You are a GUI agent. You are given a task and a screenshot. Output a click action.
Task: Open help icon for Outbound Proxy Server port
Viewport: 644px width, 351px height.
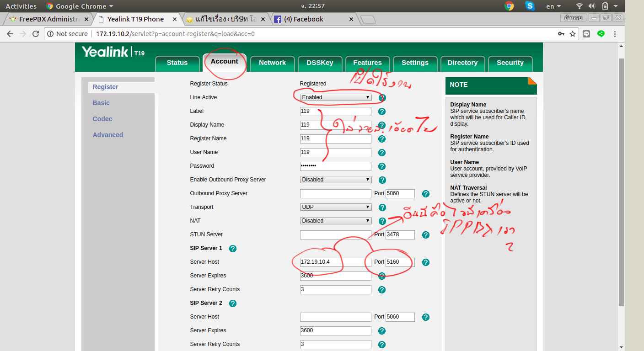[426, 194]
